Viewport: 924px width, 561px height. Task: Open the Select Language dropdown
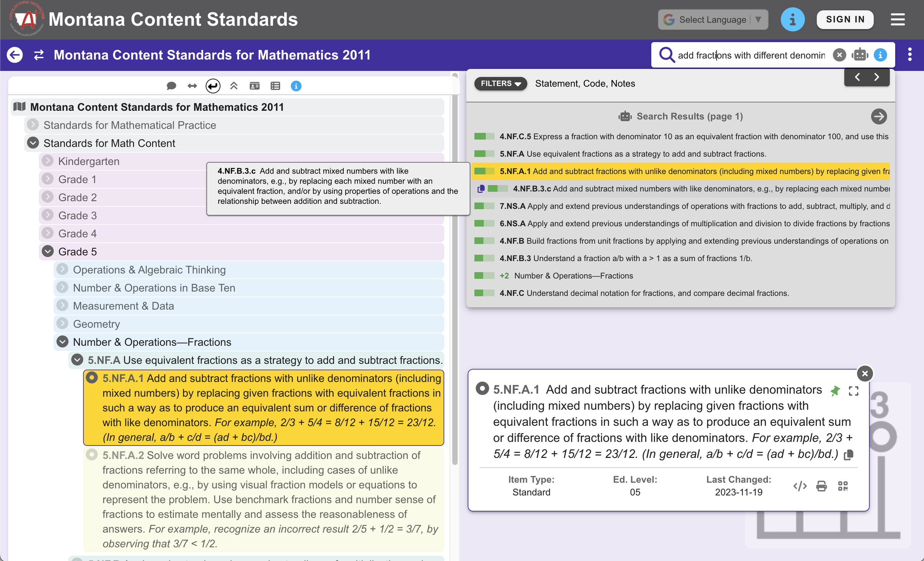click(x=713, y=20)
